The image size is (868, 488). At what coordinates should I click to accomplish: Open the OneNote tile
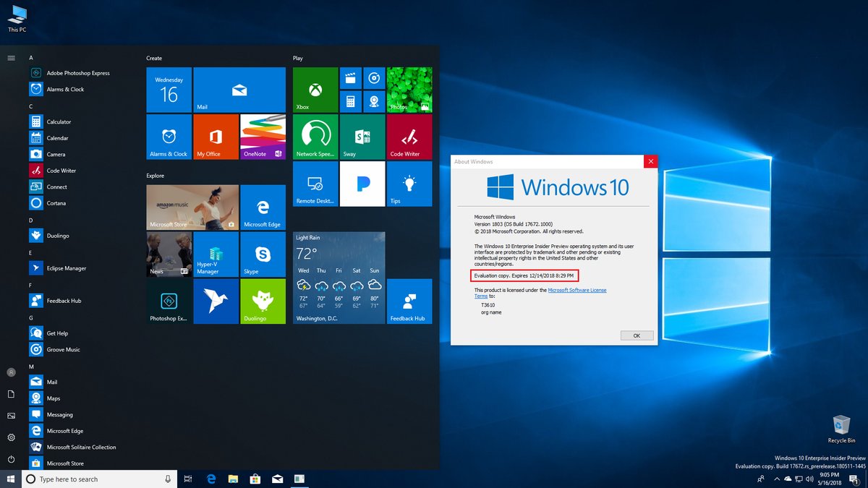pyautogui.click(x=263, y=137)
